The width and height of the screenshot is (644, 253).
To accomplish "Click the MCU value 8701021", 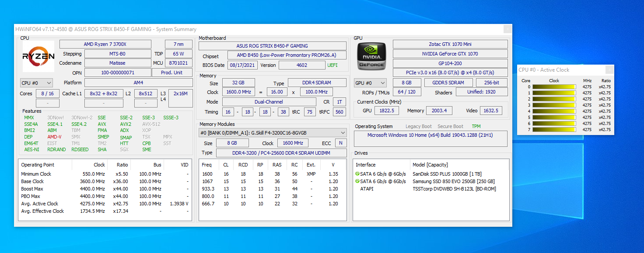I will 178,63.
